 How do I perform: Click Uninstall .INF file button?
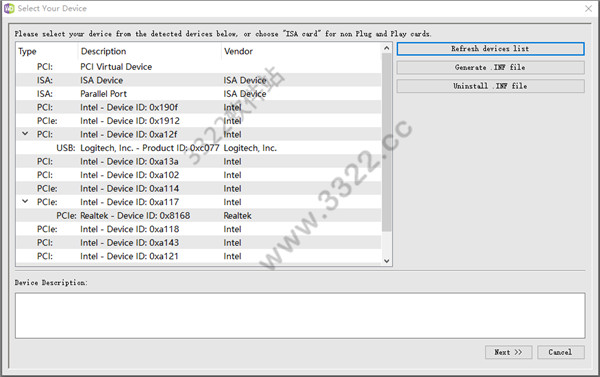490,86
